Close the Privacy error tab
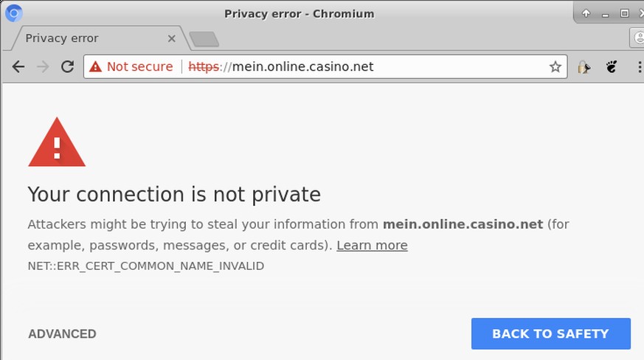 [x=172, y=38]
